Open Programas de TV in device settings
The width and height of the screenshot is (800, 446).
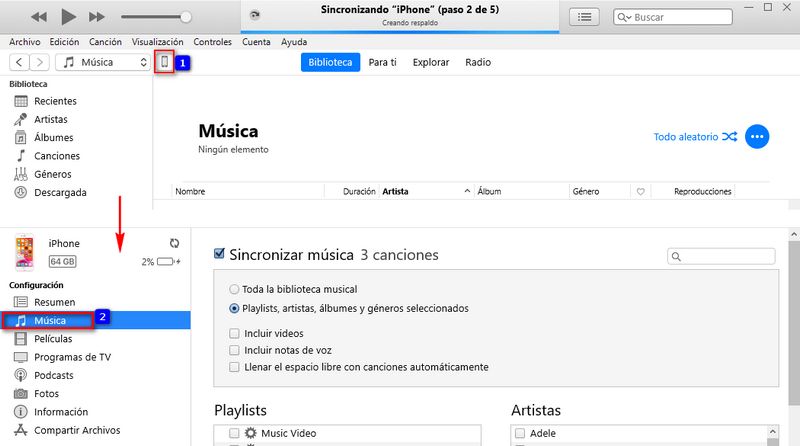[72, 357]
